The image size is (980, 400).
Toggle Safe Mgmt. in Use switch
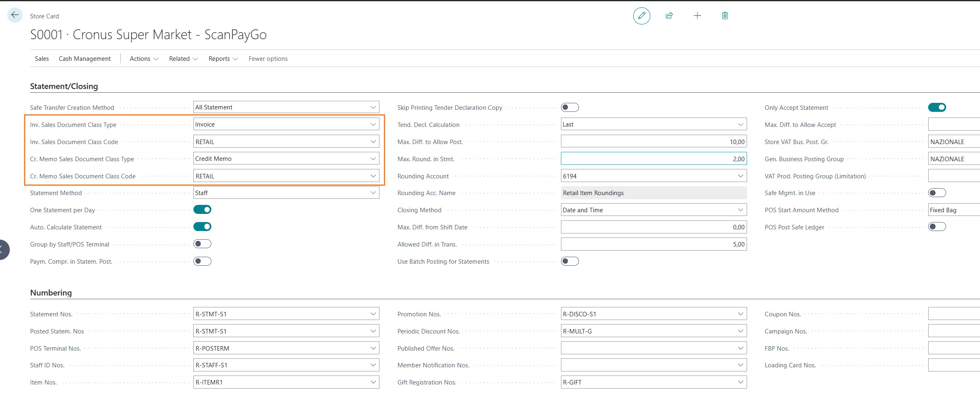click(x=937, y=193)
